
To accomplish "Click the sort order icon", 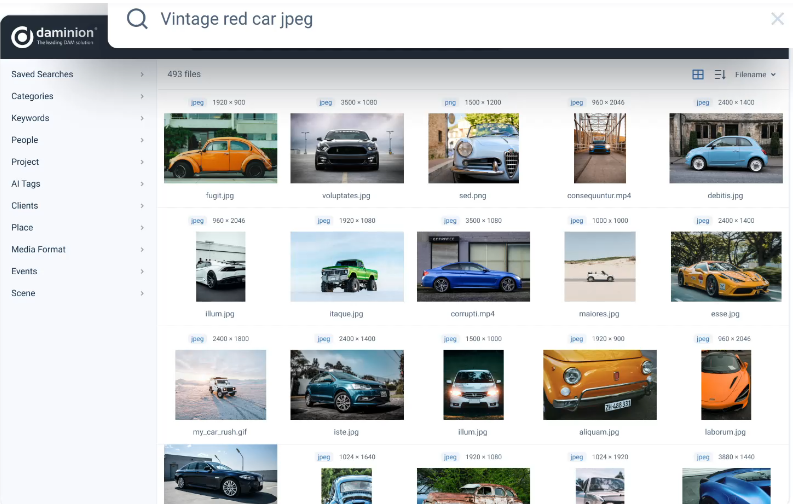I will pos(720,74).
